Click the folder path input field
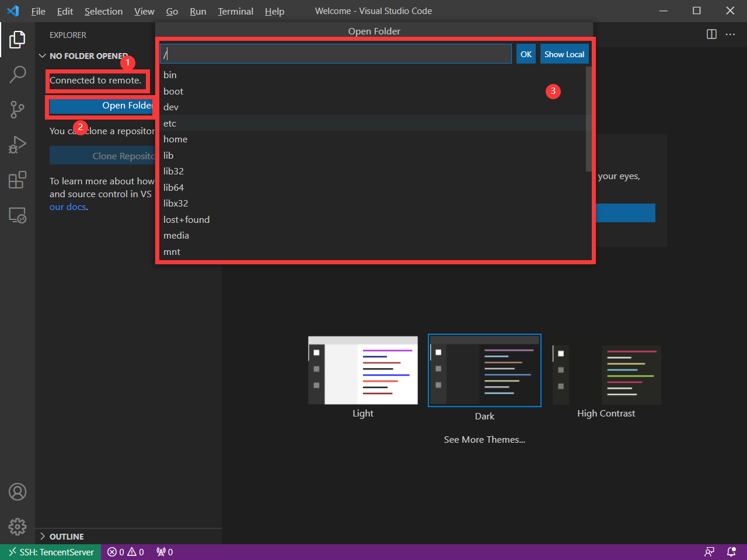 (336, 54)
